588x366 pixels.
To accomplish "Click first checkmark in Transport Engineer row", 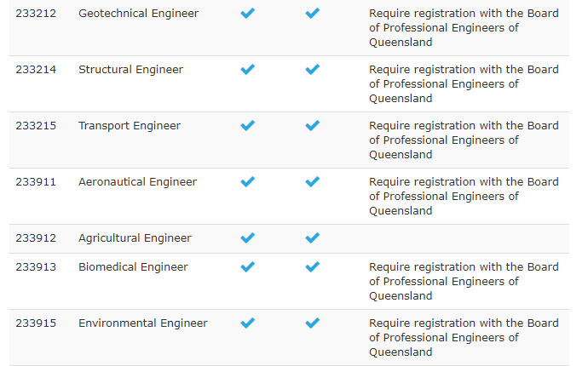I will coord(248,126).
